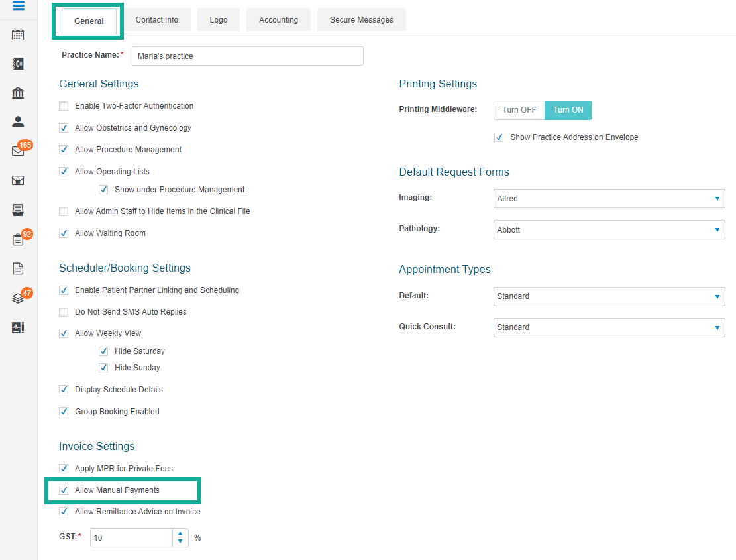
Task: Open the clipboard icon with 92 badge
Action: pyautogui.click(x=18, y=239)
